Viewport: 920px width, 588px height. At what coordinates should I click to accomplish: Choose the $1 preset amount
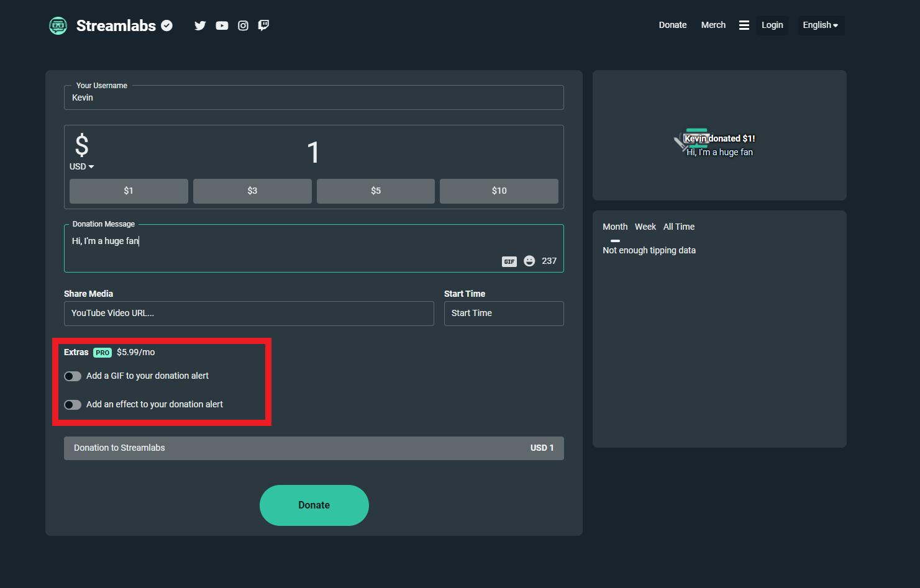[x=129, y=191]
